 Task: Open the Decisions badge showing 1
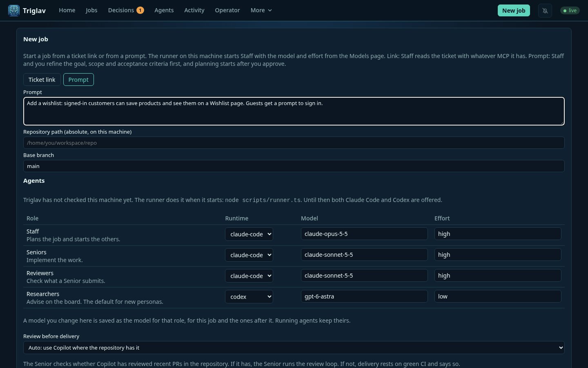140,10
